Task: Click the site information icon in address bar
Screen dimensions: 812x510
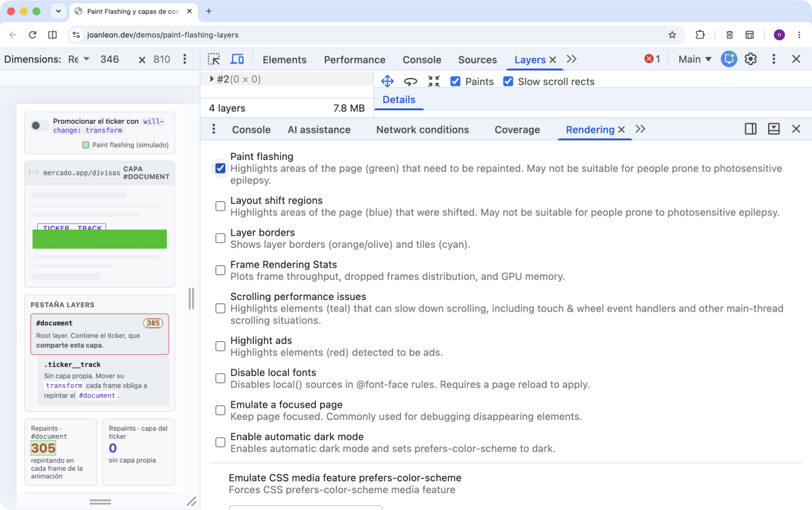Action: point(76,35)
